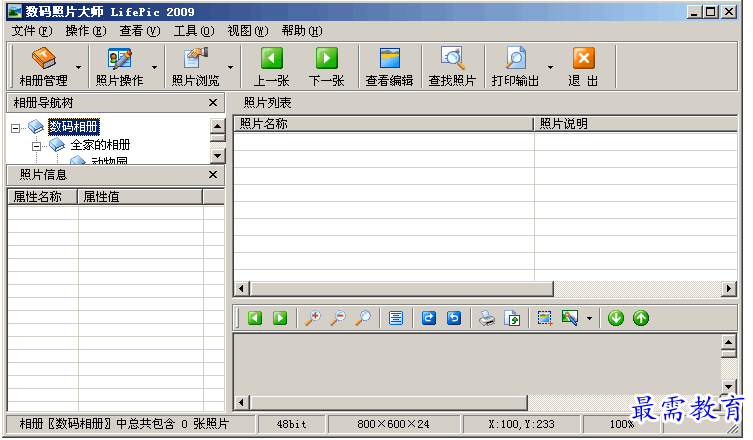Collapse the 数码相册 tree node
The width and height of the screenshot is (753, 440).
click(15, 128)
